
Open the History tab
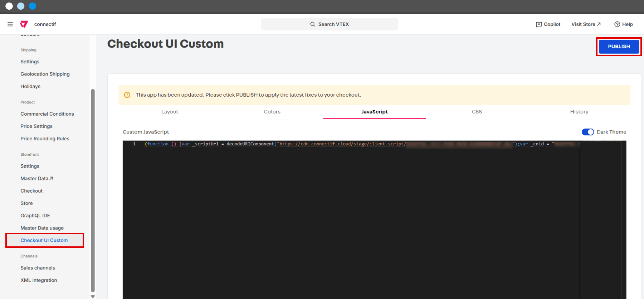[579, 112]
